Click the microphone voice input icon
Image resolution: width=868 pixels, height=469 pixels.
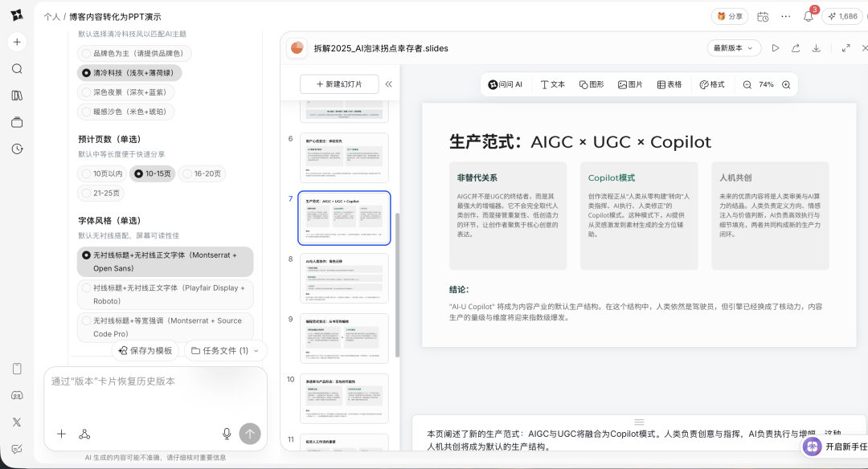(227, 434)
